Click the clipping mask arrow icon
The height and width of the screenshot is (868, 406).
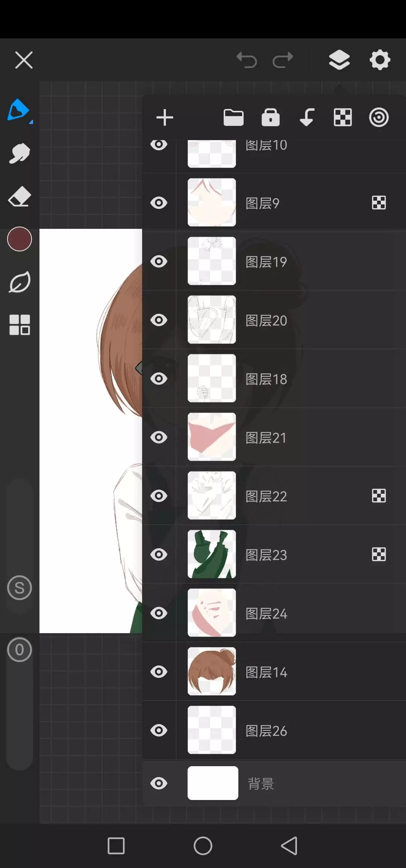[x=307, y=118]
